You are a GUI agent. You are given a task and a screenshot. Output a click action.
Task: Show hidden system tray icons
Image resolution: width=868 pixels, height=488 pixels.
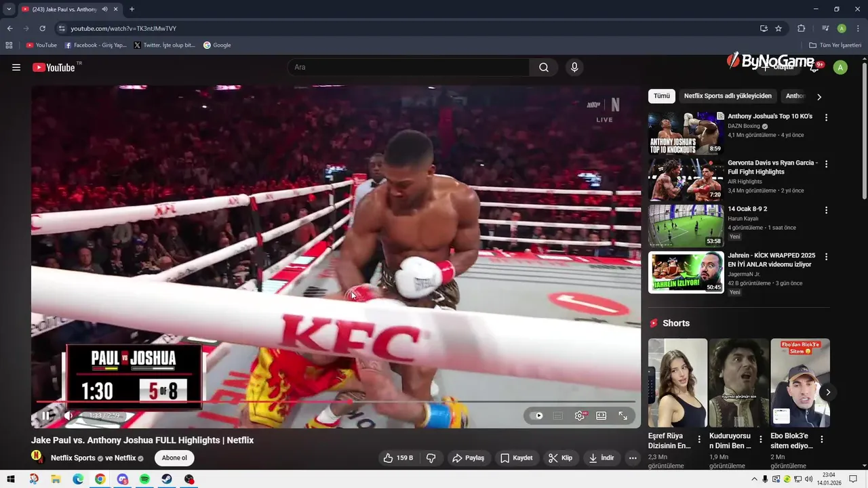coord(755,479)
